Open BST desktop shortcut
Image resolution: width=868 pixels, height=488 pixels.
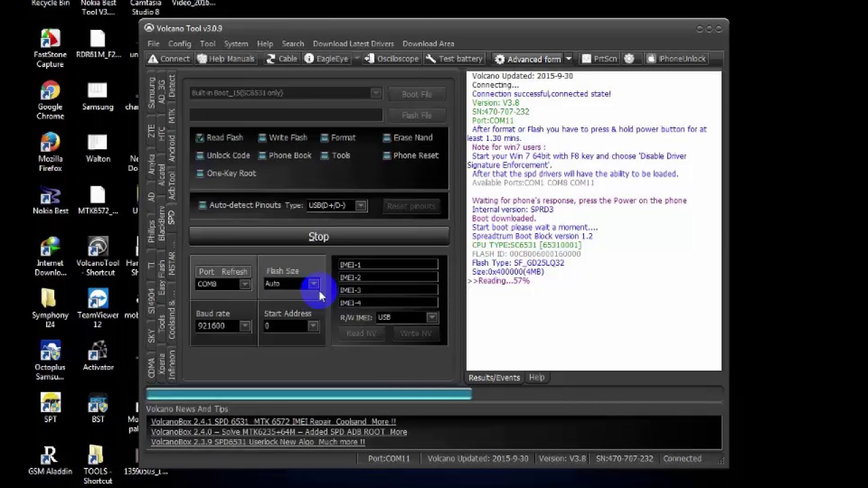coord(98,409)
